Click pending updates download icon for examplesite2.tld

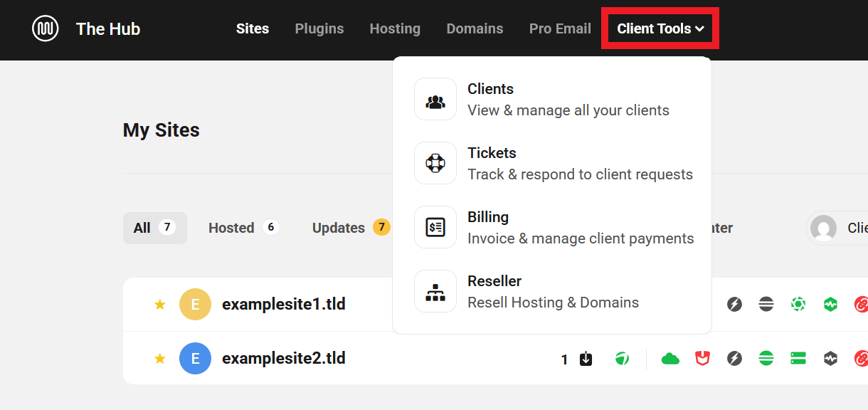[x=586, y=359]
